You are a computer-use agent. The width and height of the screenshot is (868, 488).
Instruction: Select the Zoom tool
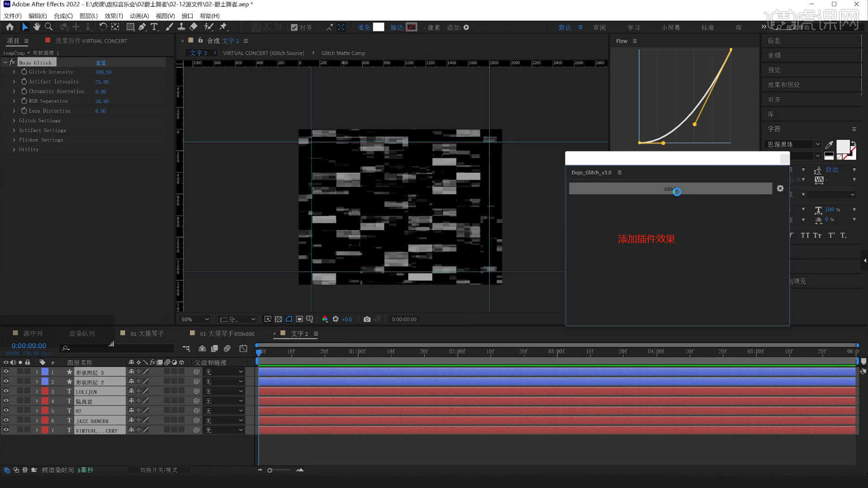[x=48, y=27]
